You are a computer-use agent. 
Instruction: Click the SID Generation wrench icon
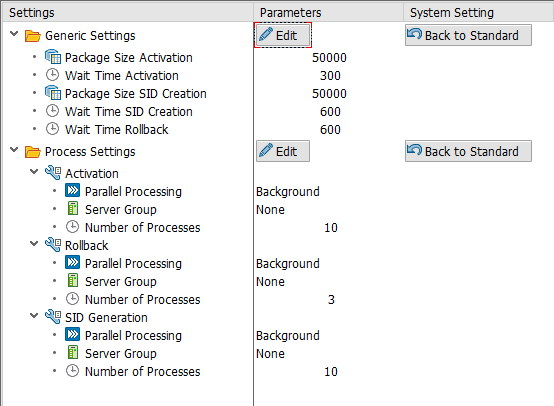pos(53,317)
